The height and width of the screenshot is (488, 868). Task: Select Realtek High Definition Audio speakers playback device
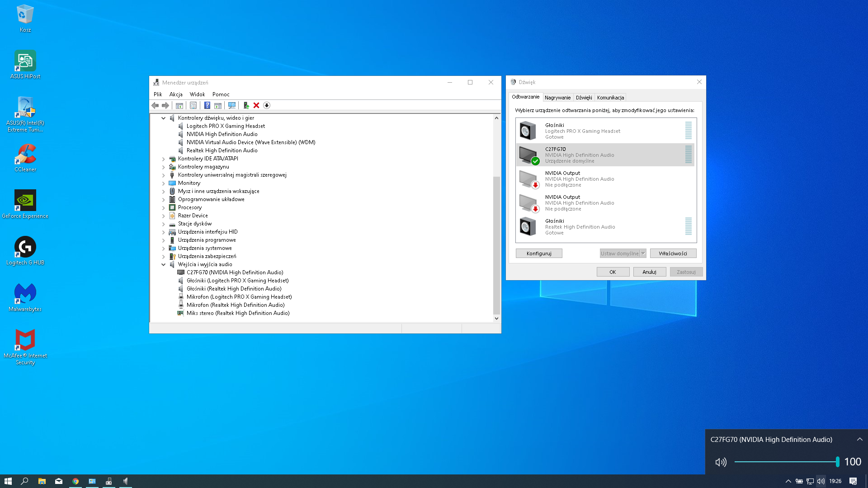[606, 227]
